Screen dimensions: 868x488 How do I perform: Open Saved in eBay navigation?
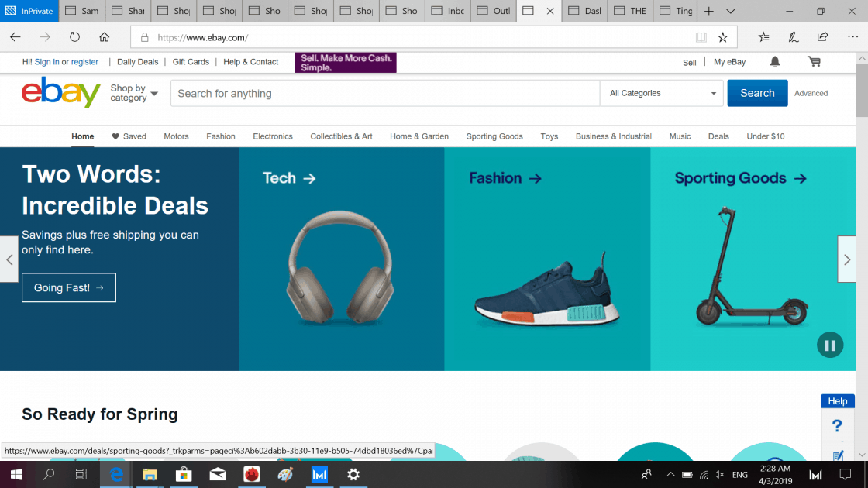pyautogui.click(x=129, y=136)
